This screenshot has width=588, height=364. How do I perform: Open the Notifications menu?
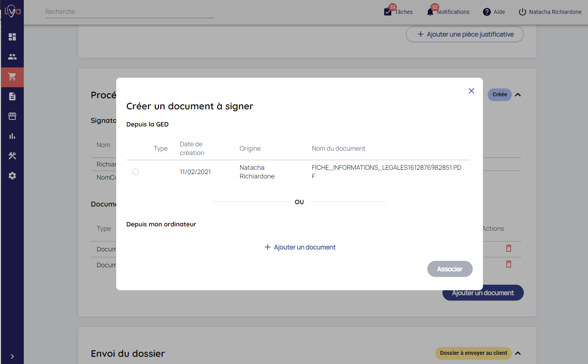click(x=448, y=12)
